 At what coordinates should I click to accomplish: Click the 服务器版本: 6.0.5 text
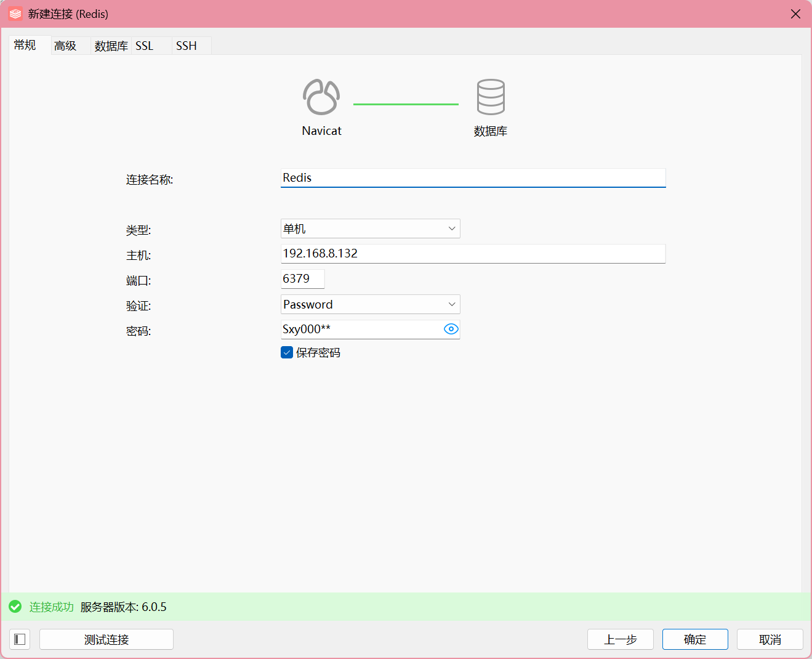[123, 607]
